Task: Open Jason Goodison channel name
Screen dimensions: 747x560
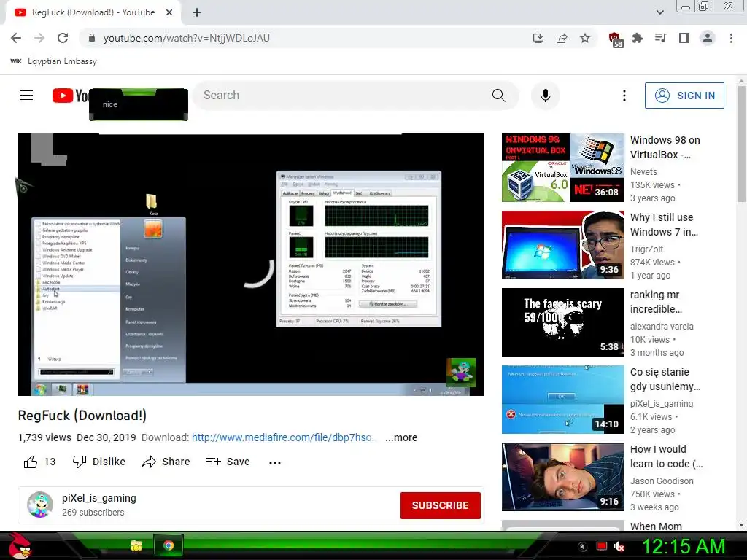Action: 662,481
